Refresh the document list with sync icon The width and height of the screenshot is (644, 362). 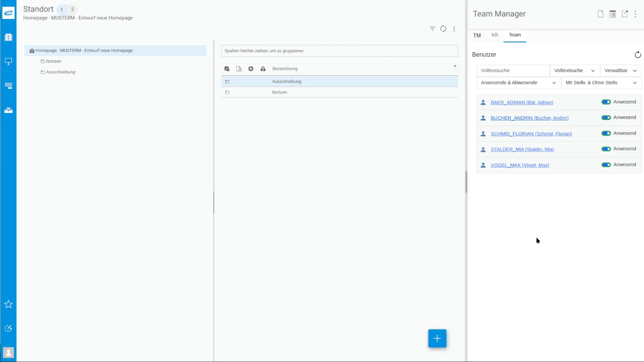[x=443, y=29]
